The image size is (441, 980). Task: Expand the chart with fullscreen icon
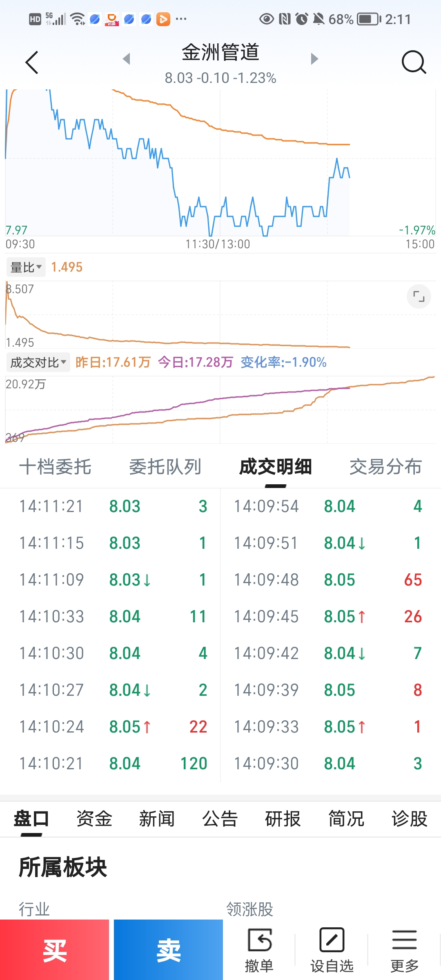tap(419, 296)
